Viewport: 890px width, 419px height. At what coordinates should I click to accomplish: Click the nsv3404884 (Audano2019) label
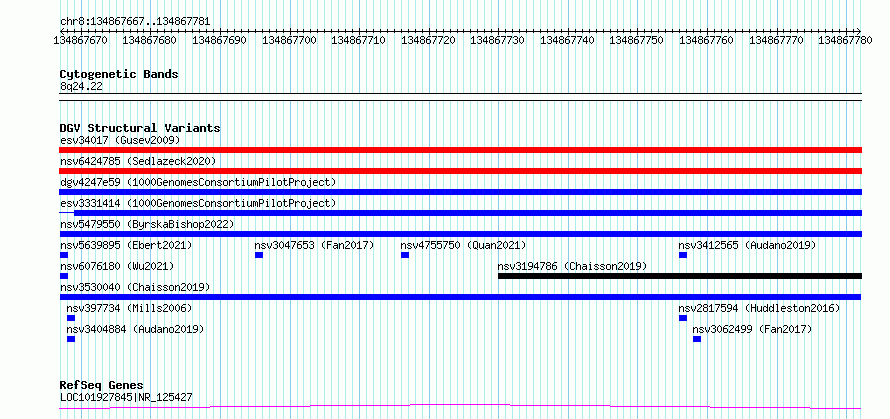click(135, 329)
